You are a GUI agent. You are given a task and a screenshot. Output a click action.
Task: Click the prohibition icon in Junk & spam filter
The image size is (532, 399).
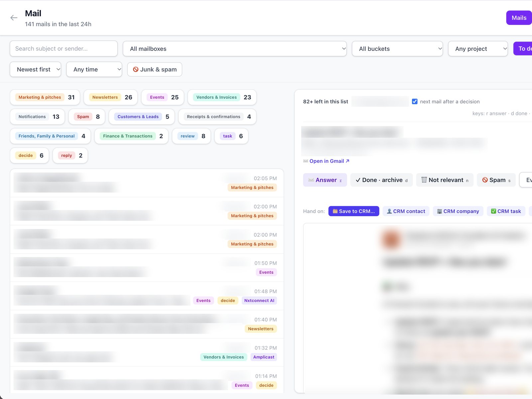click(x=136, y=69)
